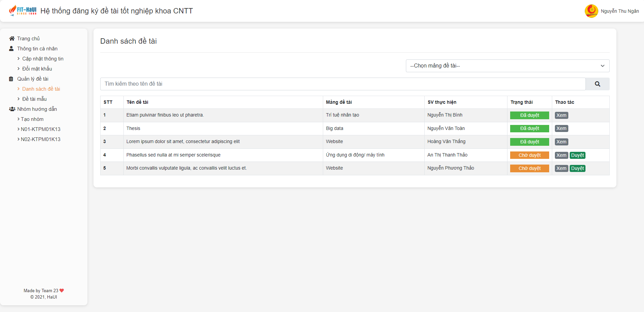Screen dimensions: 644x312
Task: Approve Morbi convallis topic with Duyệt
Action: click(x=577, y=168)
